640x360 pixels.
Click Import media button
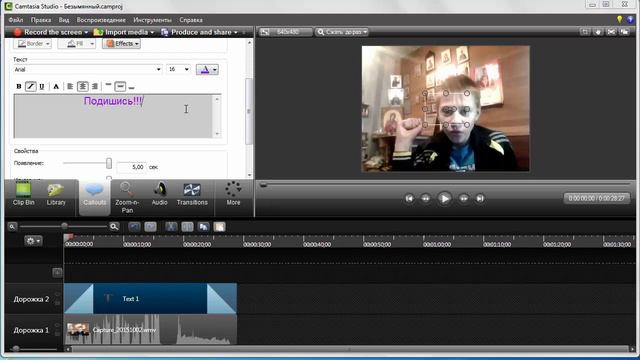[121, 32]
